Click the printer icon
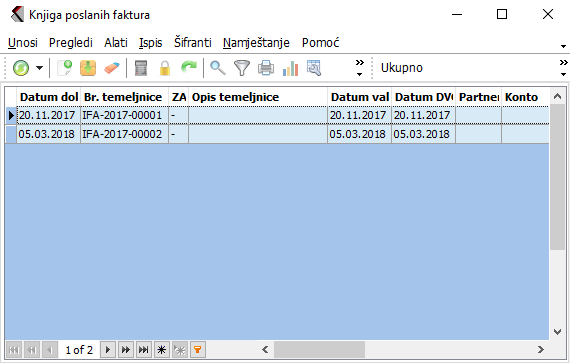Viewport: 570px width, 363px height. [x=266, y=68]
